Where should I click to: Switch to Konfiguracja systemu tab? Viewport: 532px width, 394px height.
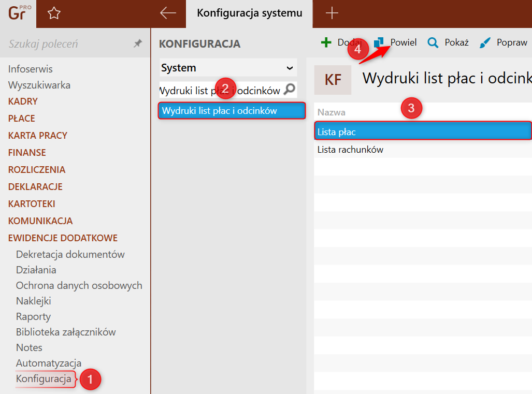point(249,13)
